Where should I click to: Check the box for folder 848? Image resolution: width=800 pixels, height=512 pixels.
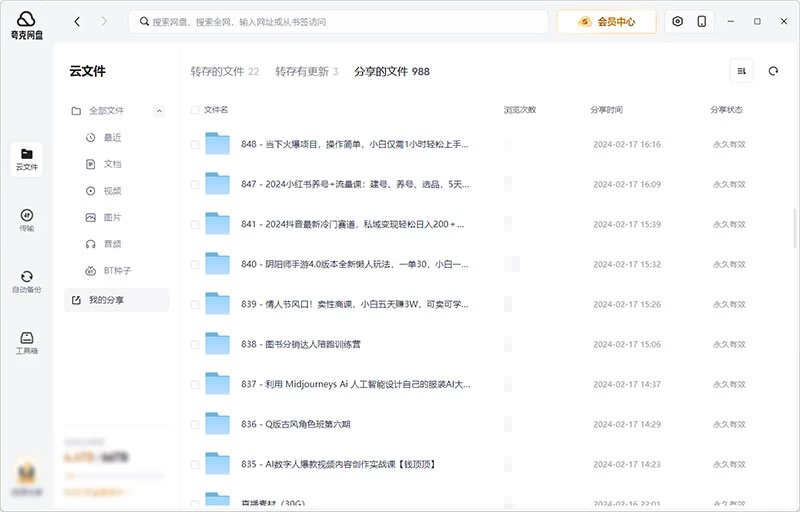tap(195, 144)
